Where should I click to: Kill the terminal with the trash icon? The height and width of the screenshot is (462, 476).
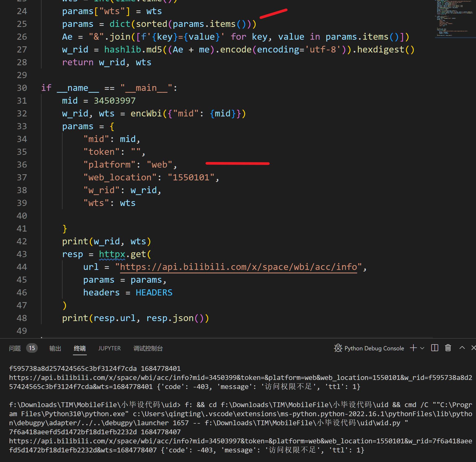click(448, 348)
